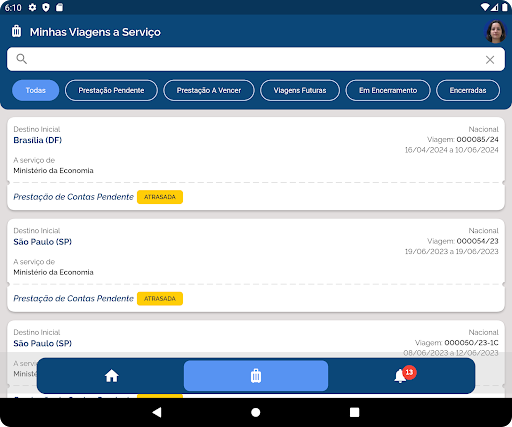Focus the trip search input field

tap(256, 59)
